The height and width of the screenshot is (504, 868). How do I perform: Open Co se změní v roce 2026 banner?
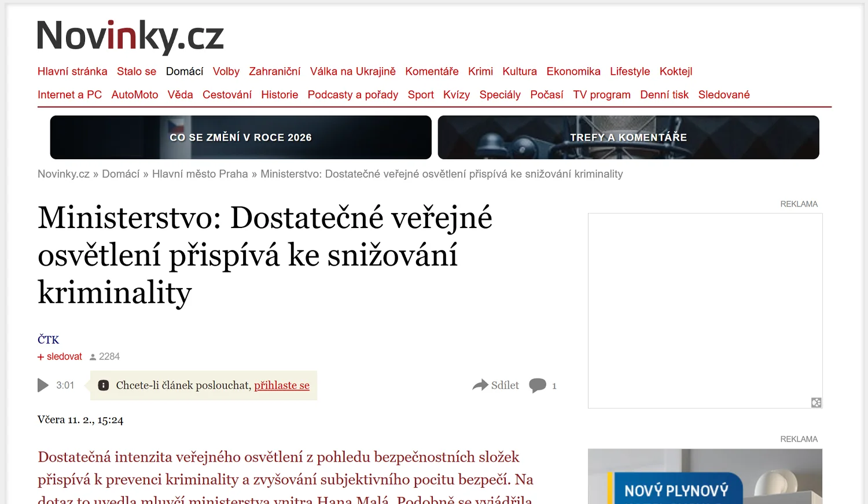tap(241, 138)
